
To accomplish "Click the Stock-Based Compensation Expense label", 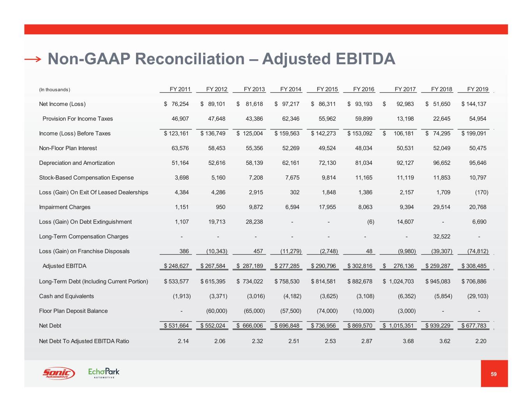I will (86, 178).
